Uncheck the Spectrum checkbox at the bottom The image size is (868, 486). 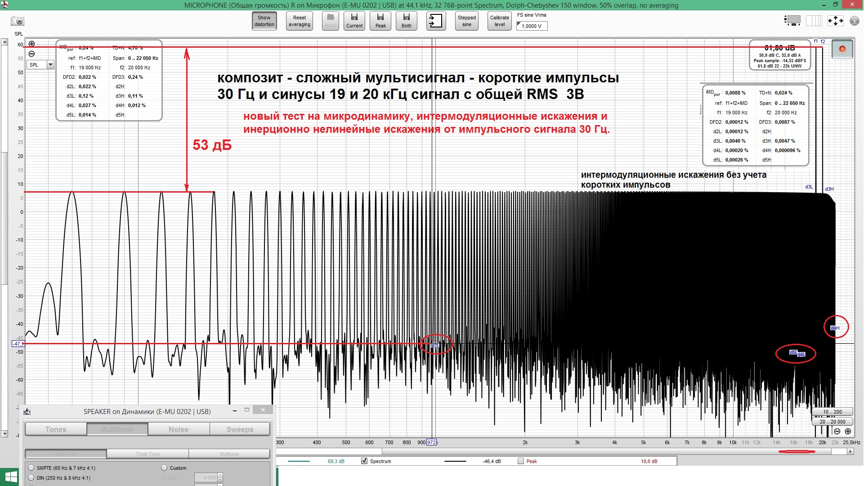coord(364,461)
